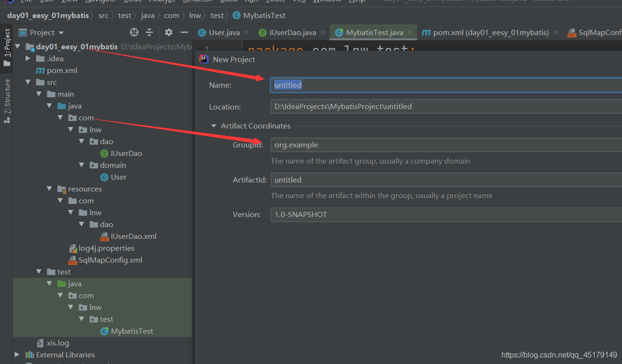
Task: Close the MybatisTest.java tab
Action: coord(410,32)
